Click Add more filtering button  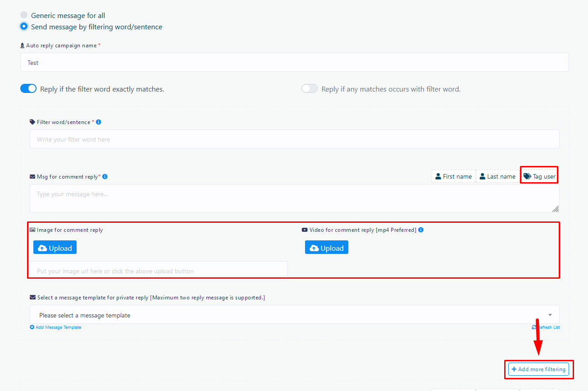pyautogui.click(x=538, y=369)
